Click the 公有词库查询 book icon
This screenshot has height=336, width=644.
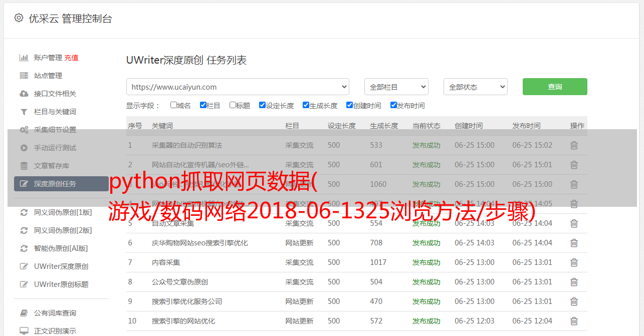(24, 313)
